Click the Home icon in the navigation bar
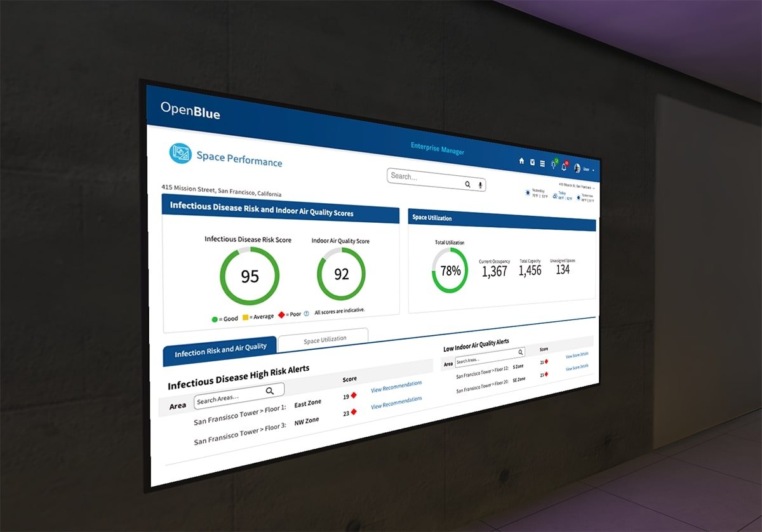 (x=521, y=161)
